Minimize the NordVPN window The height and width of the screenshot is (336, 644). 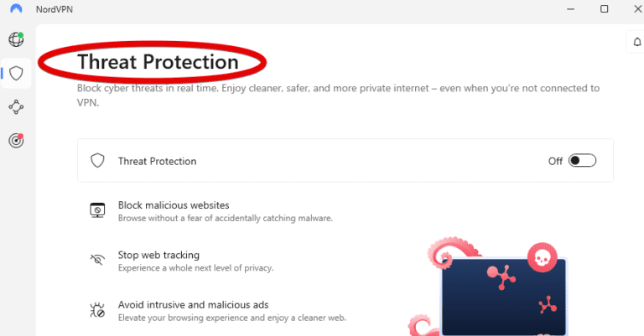click(x=567, y=9)
